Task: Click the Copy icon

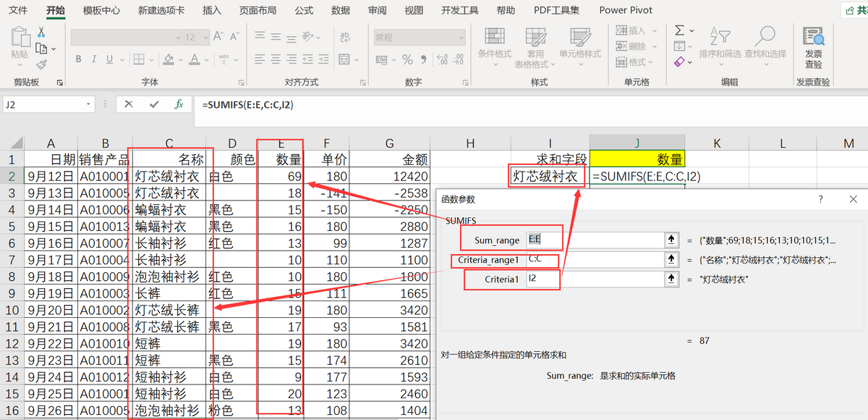Action: [x=41, y=49]
